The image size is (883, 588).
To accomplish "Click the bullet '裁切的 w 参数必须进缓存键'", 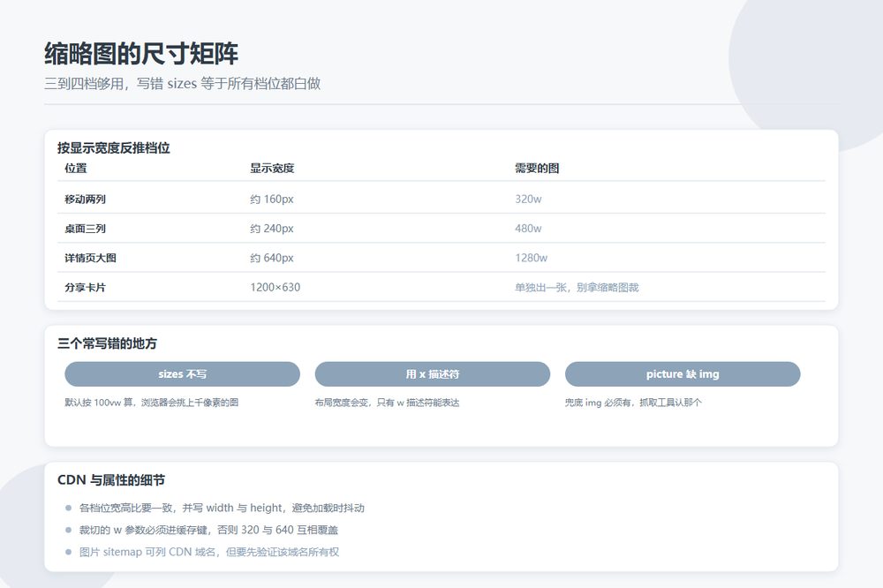I will (x=209, y=530).
